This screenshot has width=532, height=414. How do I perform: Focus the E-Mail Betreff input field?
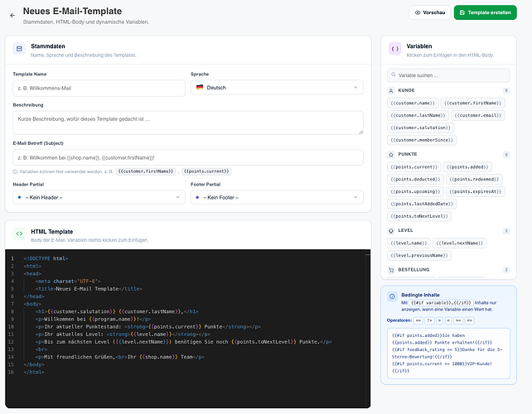click(x=188, y=157)
